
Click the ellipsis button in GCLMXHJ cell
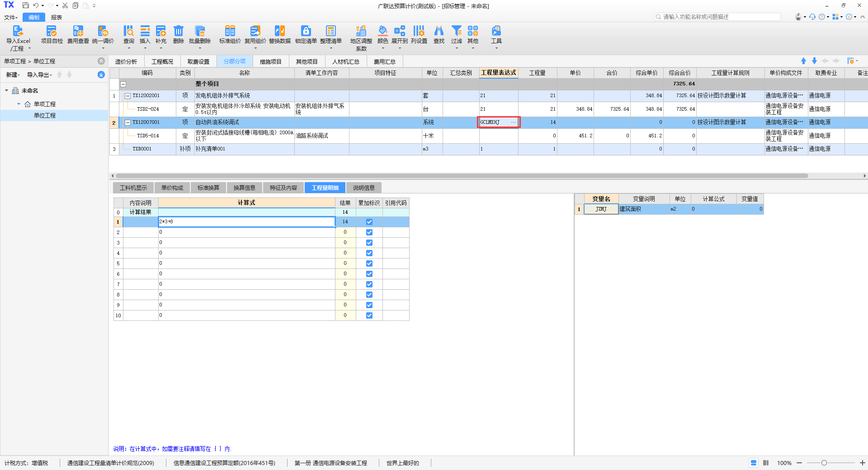[514, 122]
